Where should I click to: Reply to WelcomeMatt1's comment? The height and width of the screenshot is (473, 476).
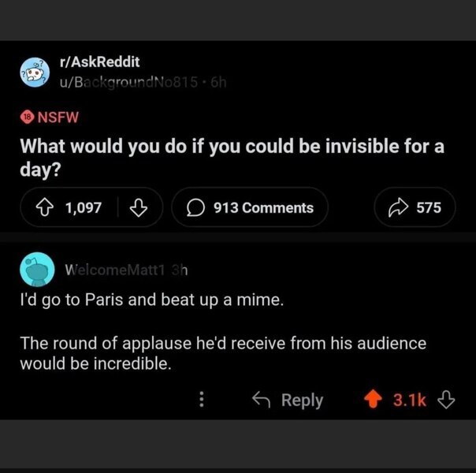click(x=288, y=400)
